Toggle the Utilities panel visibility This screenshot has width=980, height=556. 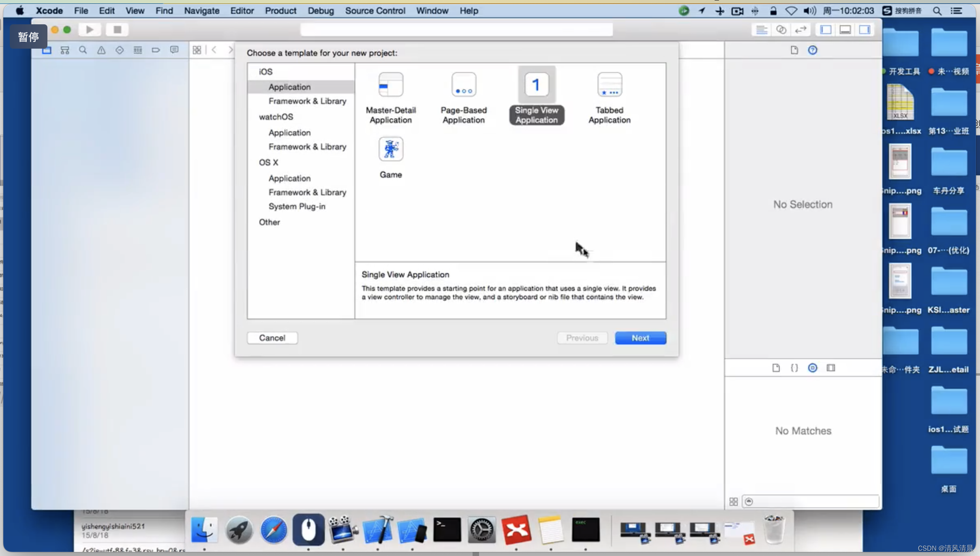point(864,29)
